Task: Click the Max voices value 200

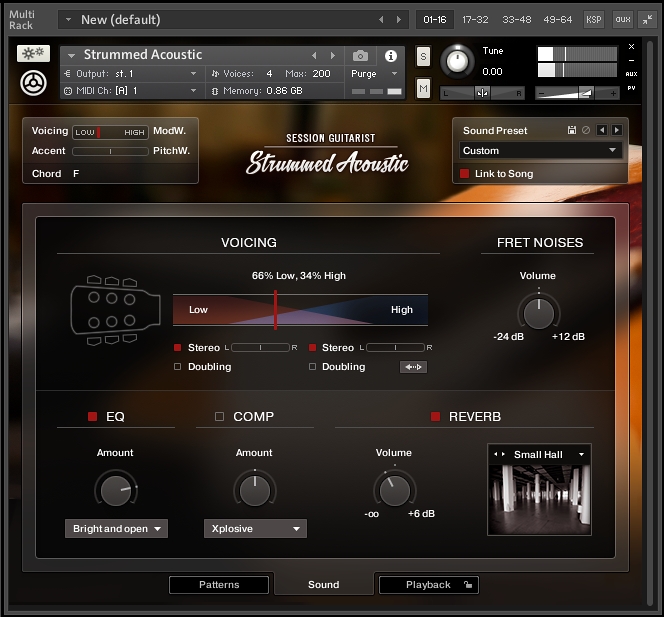Action: [x=321, y=74]
